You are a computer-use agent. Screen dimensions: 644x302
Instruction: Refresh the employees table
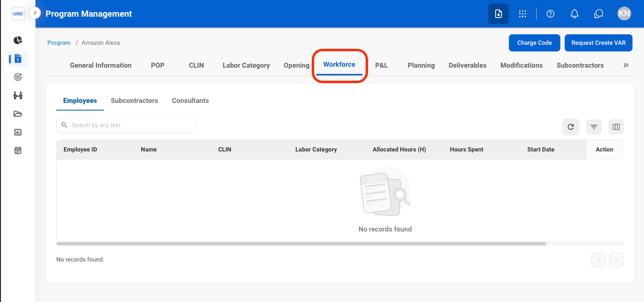tap(571, 127)
